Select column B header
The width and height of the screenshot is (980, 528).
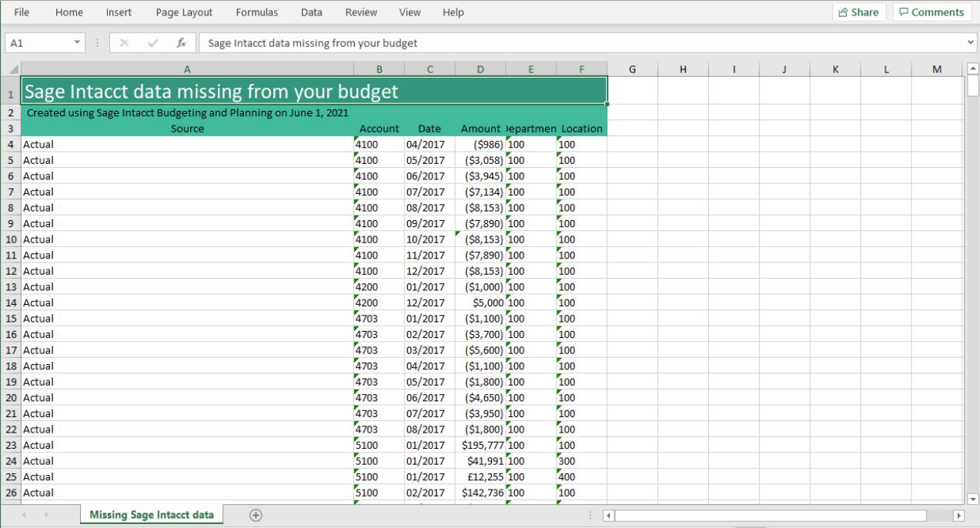(x=379, y=69)
